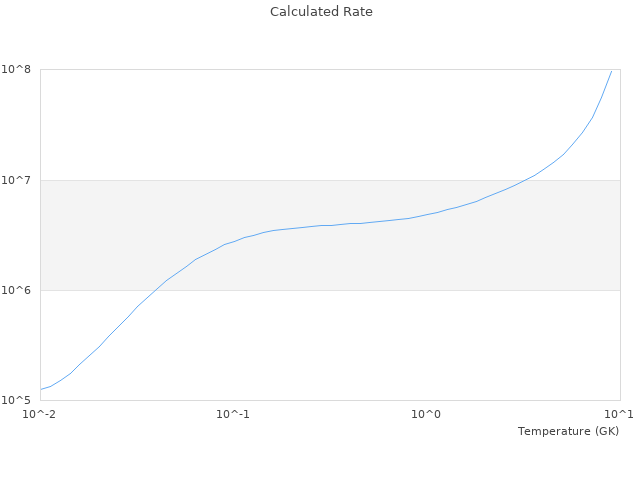This screenshot has height=480, width=640.
Task: Click the "Calculated Rate" chart title
Action: coord(320,12)
